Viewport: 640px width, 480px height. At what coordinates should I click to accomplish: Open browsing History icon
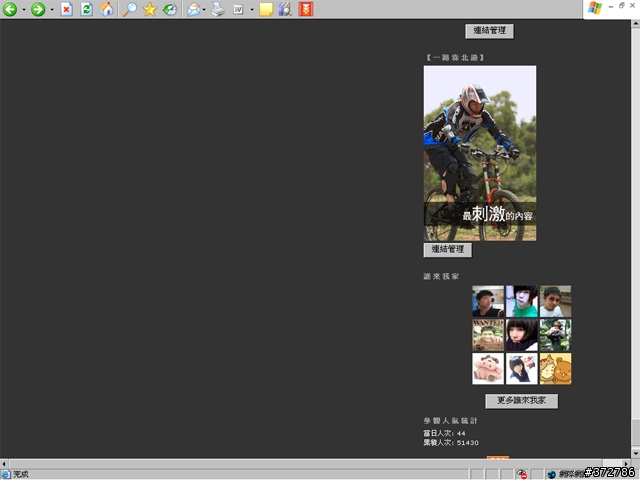pos(169,9)
